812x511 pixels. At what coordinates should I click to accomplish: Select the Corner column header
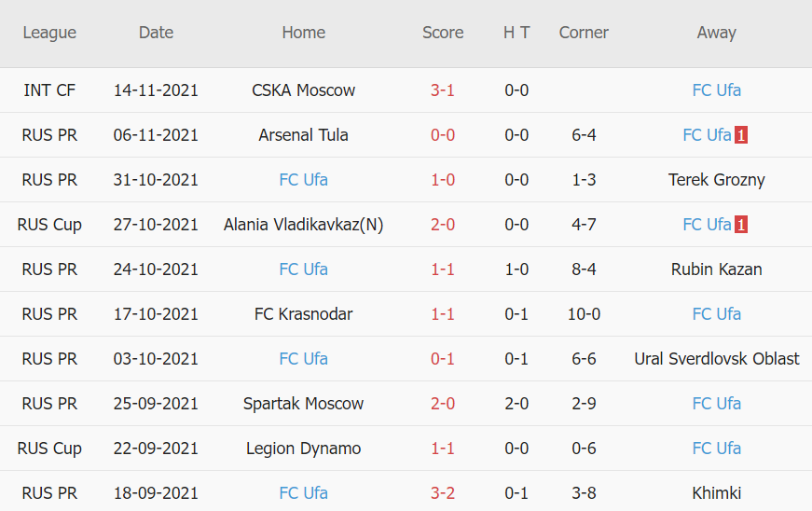[x=584, y=33]
